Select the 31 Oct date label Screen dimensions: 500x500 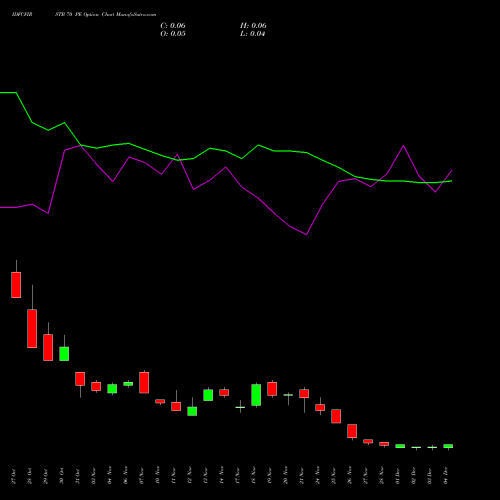pyautogui.click(x=78, y=476)
